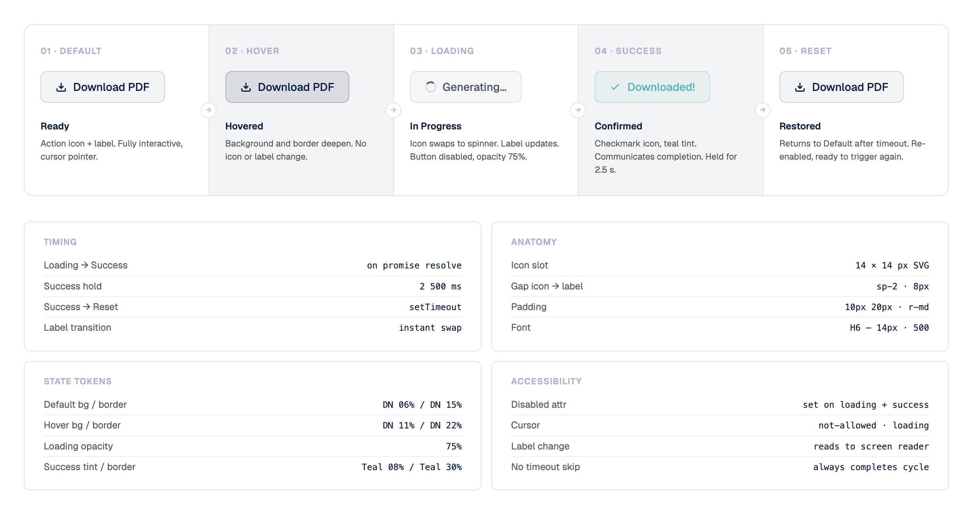Click the "04 · SUCCESS" step label
This screenshot has height=513, width=980.
click(x=628, y=51)
